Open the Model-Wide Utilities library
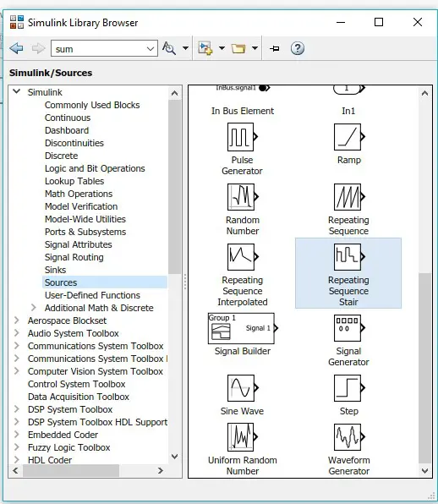 point(85,219)
